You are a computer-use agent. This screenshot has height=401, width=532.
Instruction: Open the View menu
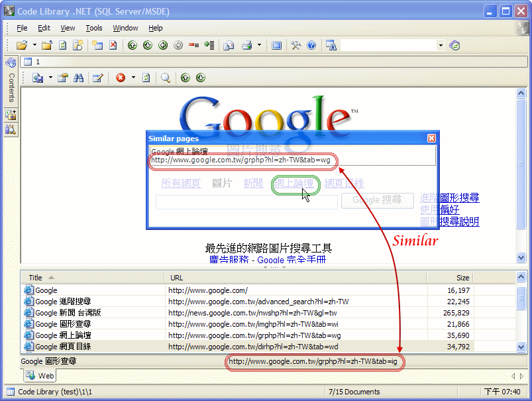[68, 28]
